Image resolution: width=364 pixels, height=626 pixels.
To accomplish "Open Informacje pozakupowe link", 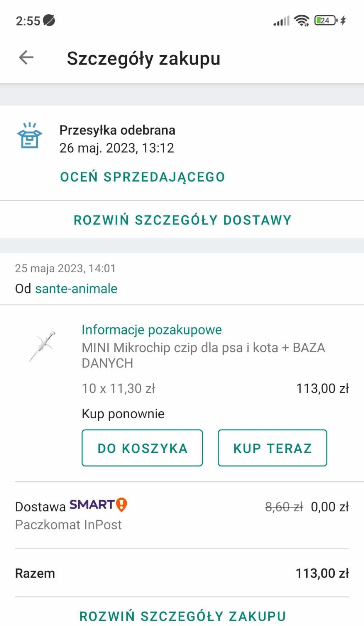I will point(152,330).
